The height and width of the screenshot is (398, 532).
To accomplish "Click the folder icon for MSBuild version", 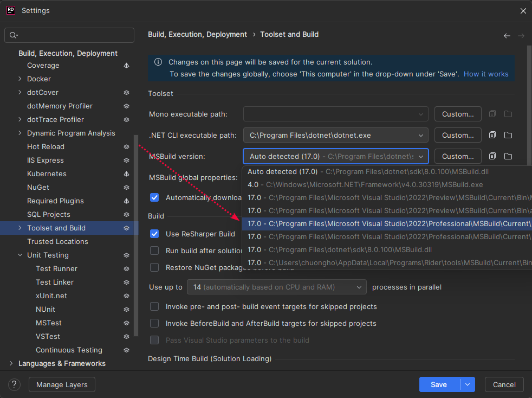I will [508, 156].
